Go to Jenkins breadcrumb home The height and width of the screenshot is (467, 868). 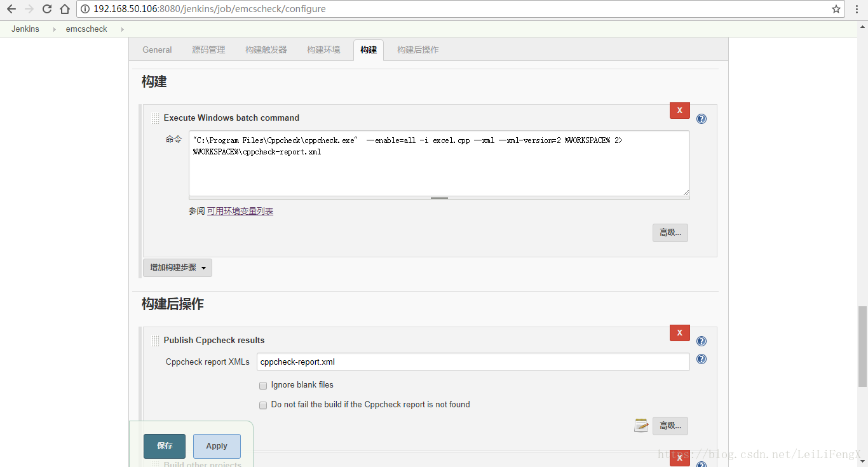coord(25,29)
